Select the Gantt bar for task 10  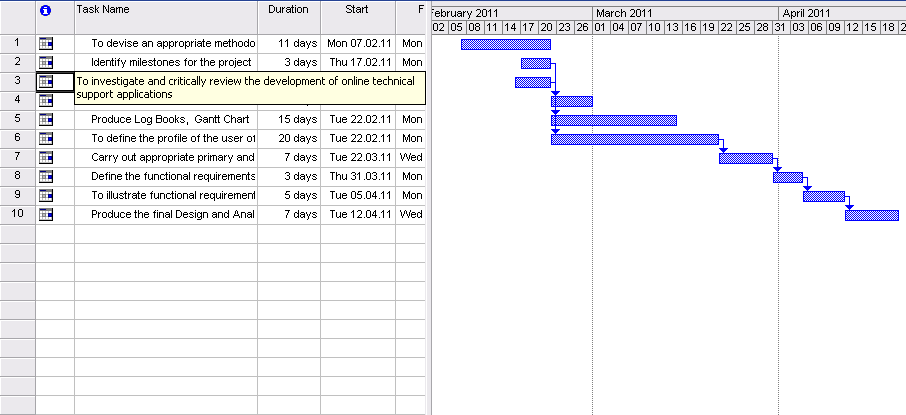click(871, 215)
